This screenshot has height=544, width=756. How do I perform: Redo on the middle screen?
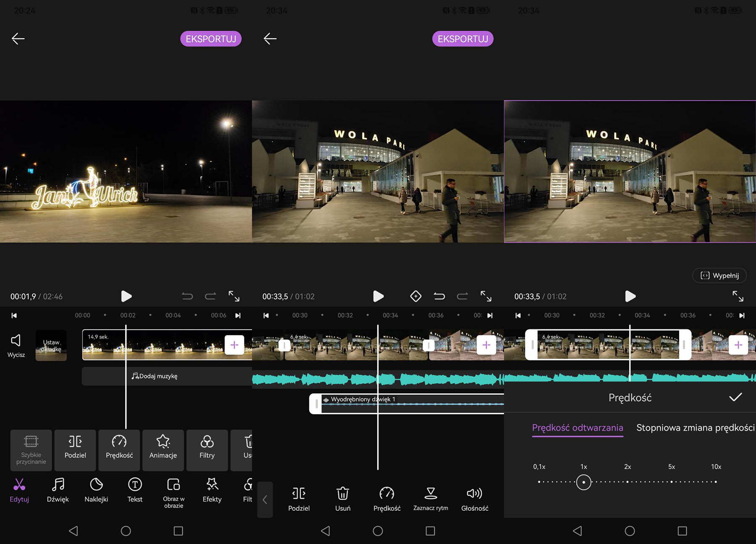[462, 296]
